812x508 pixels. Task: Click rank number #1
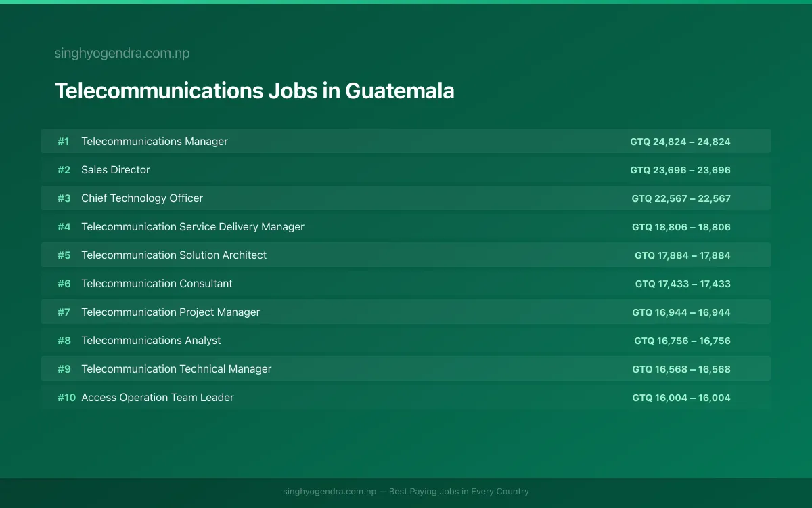pyautogui.click(x=64, y=142)
